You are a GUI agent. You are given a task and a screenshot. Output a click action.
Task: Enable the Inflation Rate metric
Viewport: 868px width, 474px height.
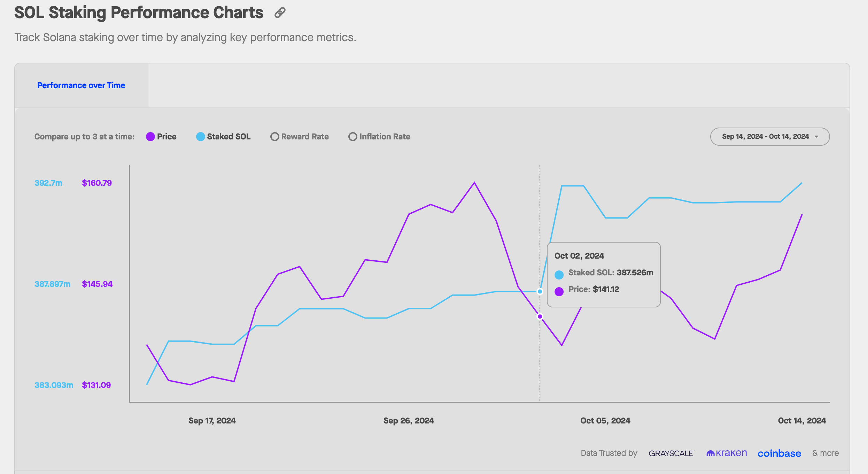pyautogui.click(x=379, y=137)
